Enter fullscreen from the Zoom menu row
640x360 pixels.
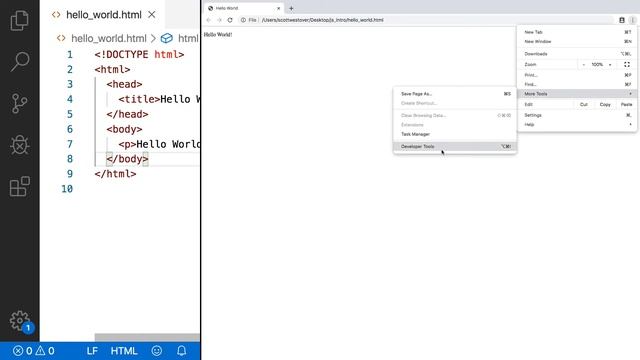pyautogui.click(x=627, y=64)
